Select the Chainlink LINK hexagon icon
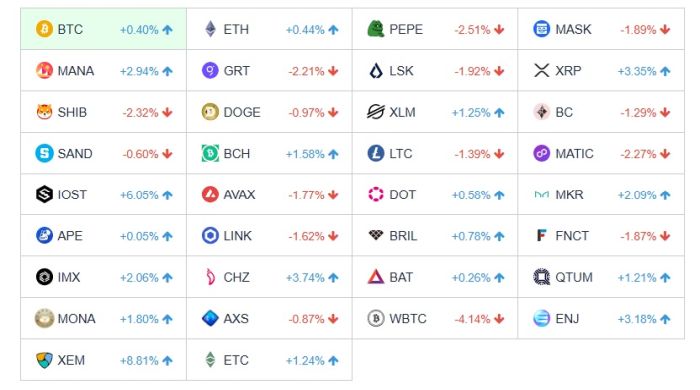This screenshot has height=390, width=700. click(x=210, y=236)
